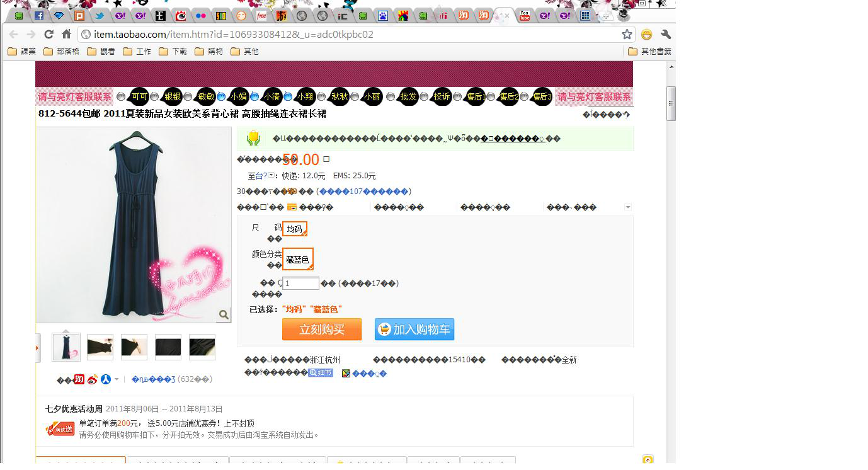Click the online status icon before 小娟
This screenshot has width=868, height=470.
pyautogui.click(x=221, y=96)
